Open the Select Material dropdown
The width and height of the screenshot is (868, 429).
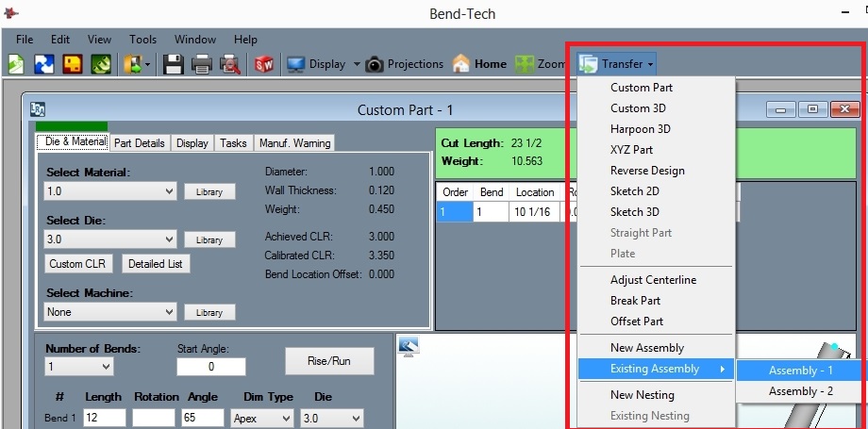click(x=110, y=191)
